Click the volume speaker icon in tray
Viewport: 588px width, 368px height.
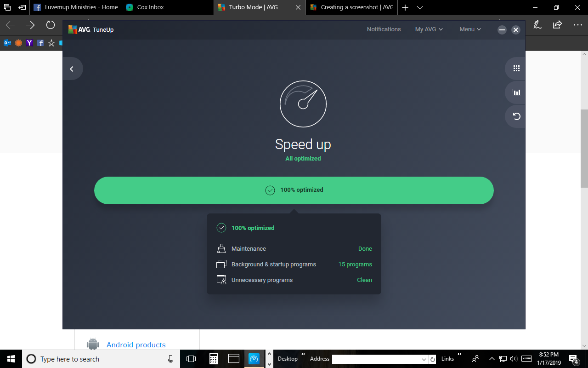click(514, 359)
